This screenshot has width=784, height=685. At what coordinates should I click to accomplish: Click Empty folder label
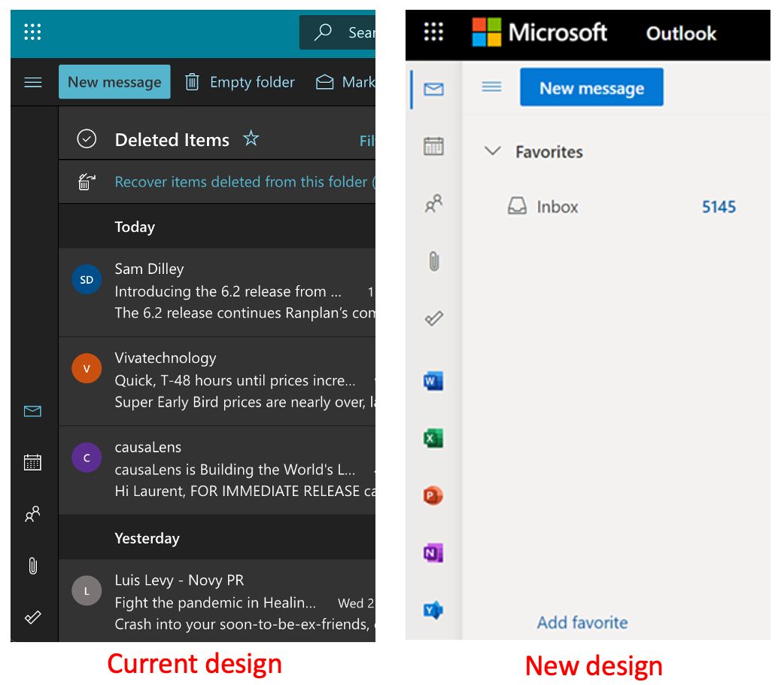point(252,82)
